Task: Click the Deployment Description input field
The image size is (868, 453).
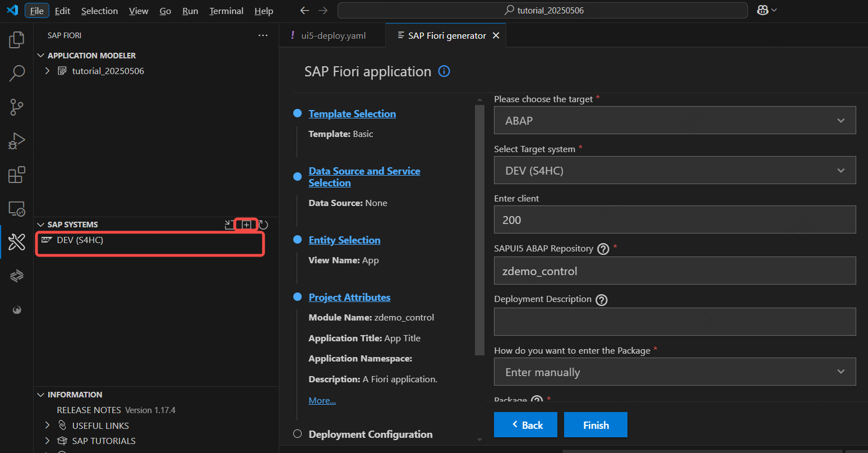Action: point(675,322)
